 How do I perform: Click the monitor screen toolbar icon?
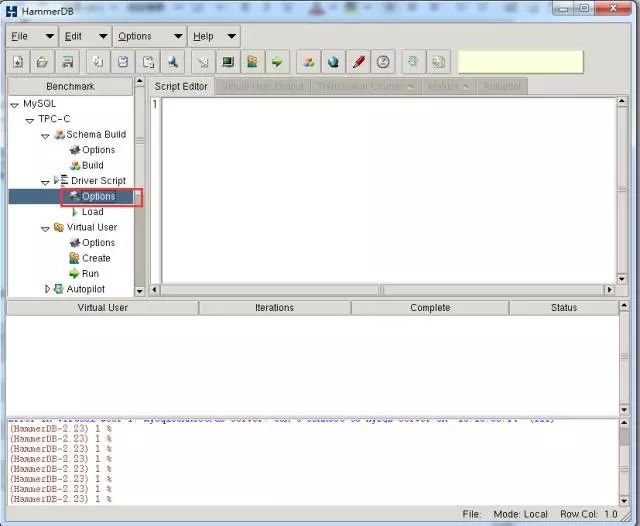pos(228,62)
